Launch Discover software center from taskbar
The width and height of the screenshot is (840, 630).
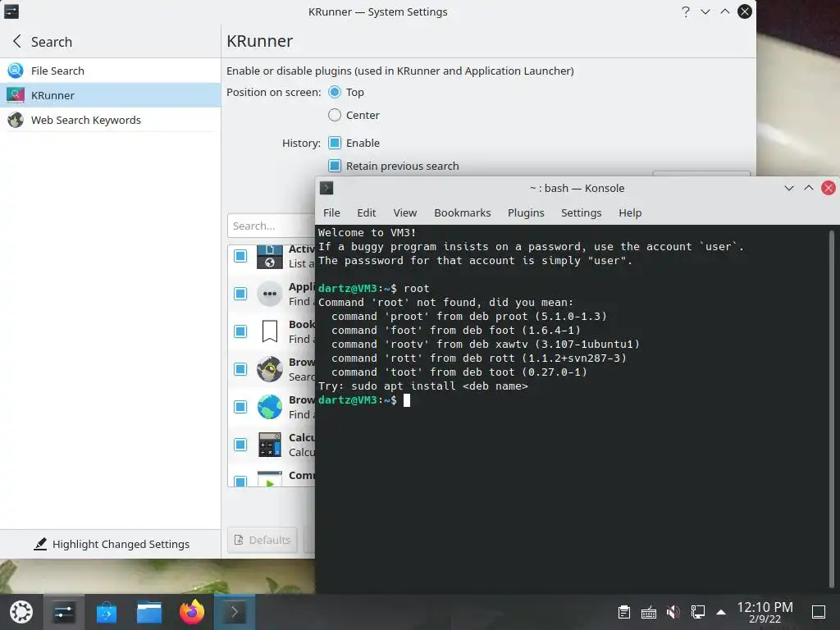[x=107, y=612]
